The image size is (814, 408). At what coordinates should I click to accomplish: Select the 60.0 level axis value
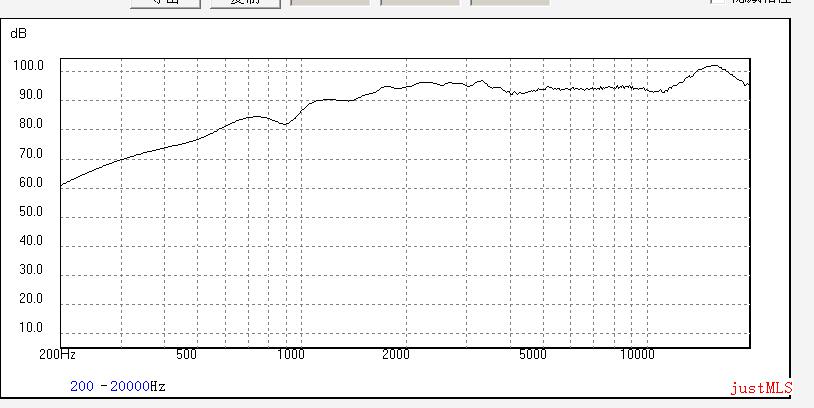pyautogui.click(x=32, y=183)
